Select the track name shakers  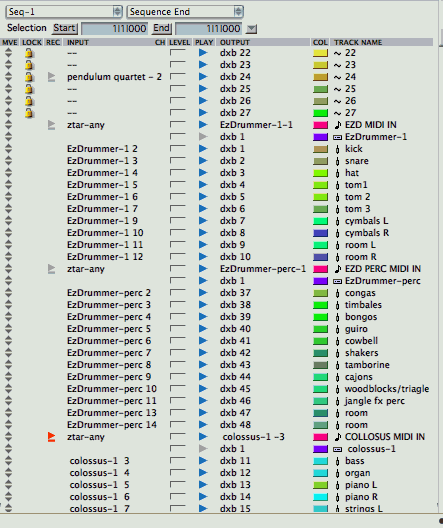point(362,353)
